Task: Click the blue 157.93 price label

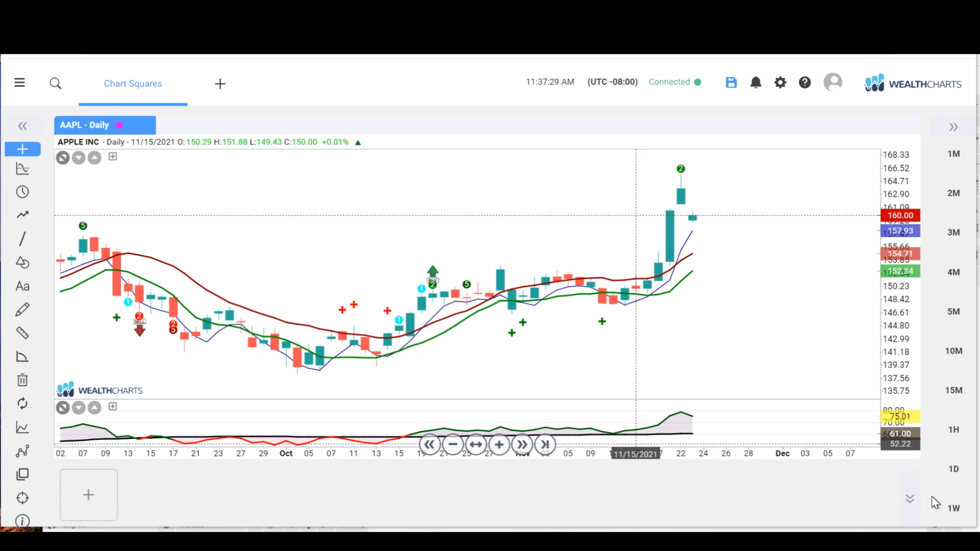Action: click(900, 231)
